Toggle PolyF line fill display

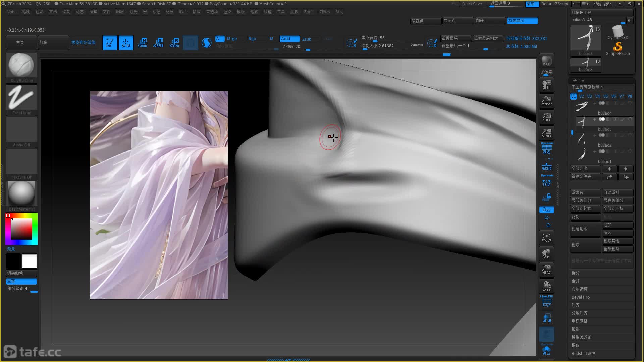click(546, 301)
